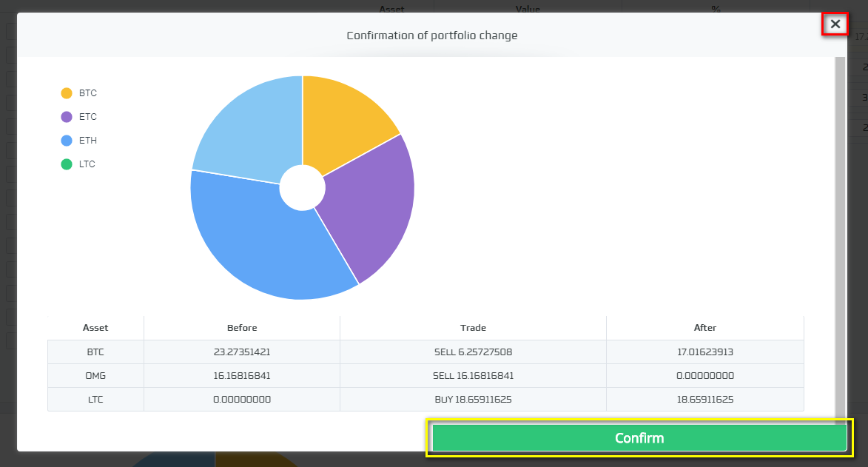
Task: Click trade cell SELL 6.25727508
Action: [x=474, y=352]
